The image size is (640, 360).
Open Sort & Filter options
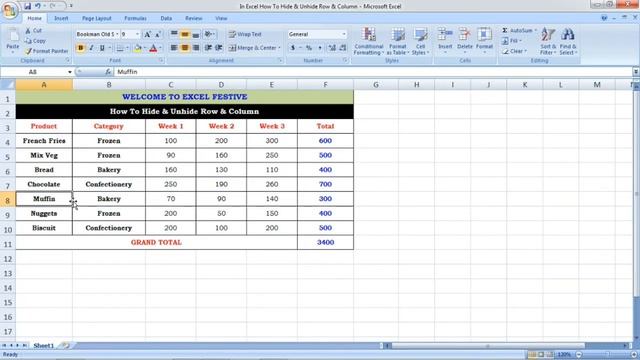548,41
